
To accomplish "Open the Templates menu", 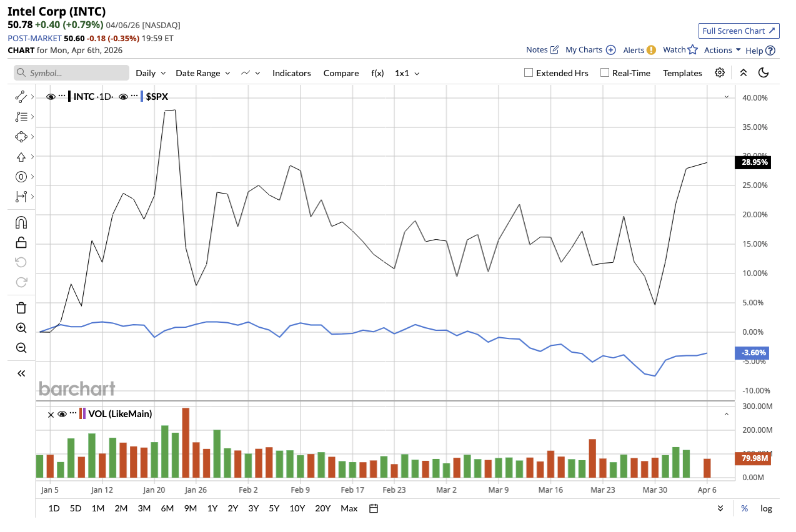I will 683,73.
